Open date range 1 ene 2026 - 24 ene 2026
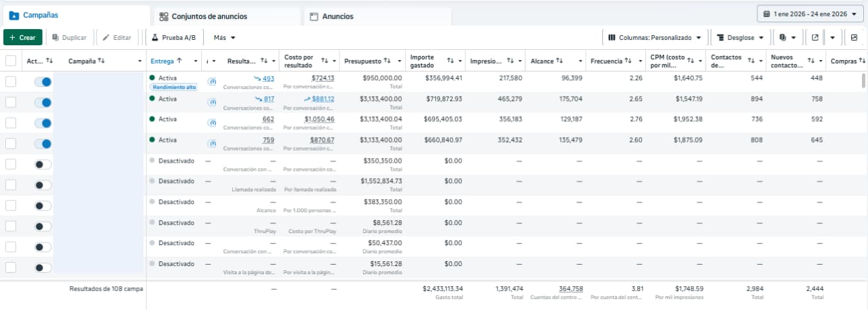 pos(811,14)
